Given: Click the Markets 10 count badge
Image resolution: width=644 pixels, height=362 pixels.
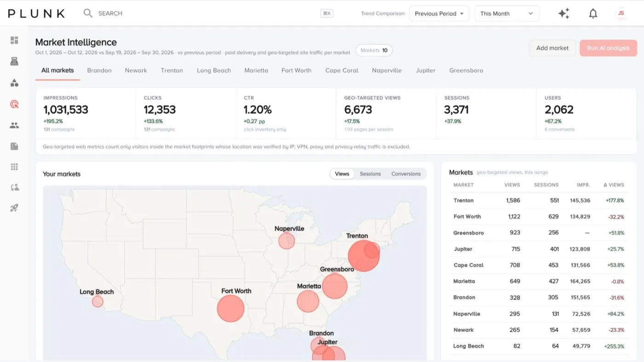Looking at the screenshot, I should pos(374,51).
